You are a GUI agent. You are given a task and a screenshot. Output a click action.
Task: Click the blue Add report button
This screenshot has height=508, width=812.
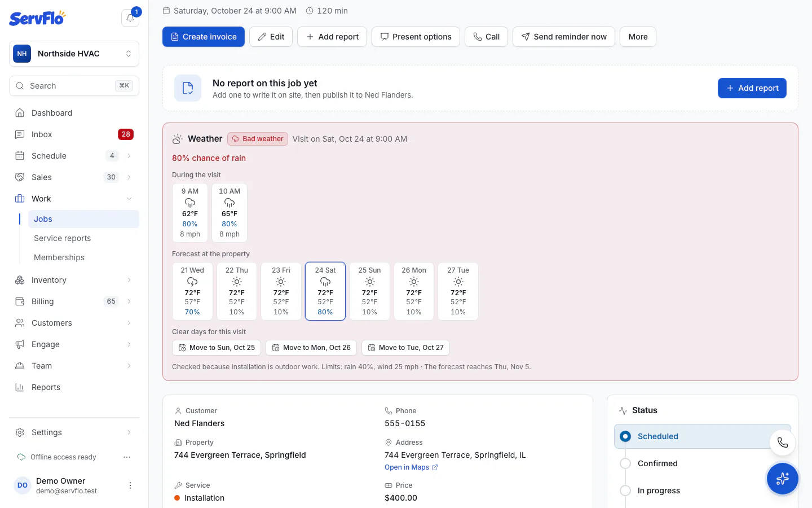(752, 88)
